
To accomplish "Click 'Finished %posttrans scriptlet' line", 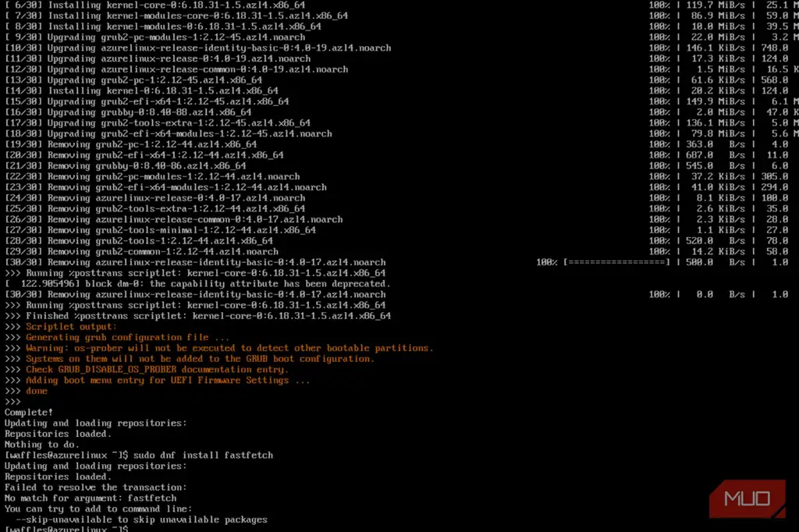I will coord(197,316).
